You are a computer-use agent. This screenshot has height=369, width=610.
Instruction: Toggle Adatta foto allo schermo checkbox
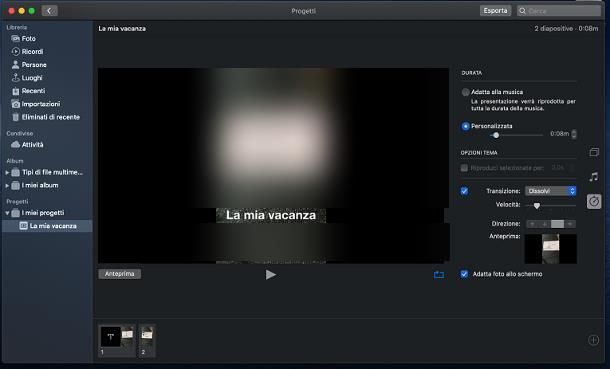pyautogui.click(x=464, y=274)
